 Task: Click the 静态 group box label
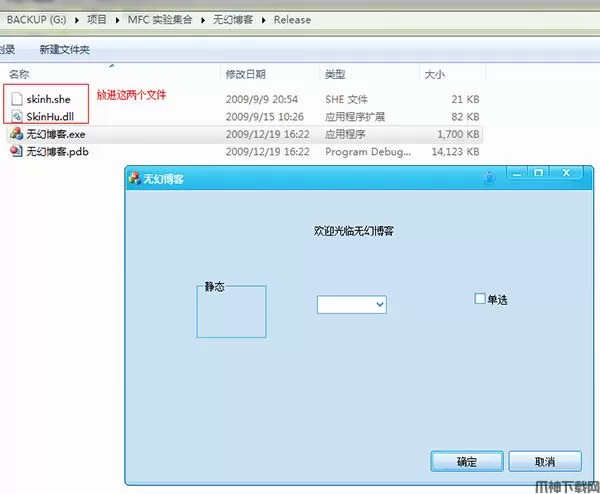tap(215, 286)
